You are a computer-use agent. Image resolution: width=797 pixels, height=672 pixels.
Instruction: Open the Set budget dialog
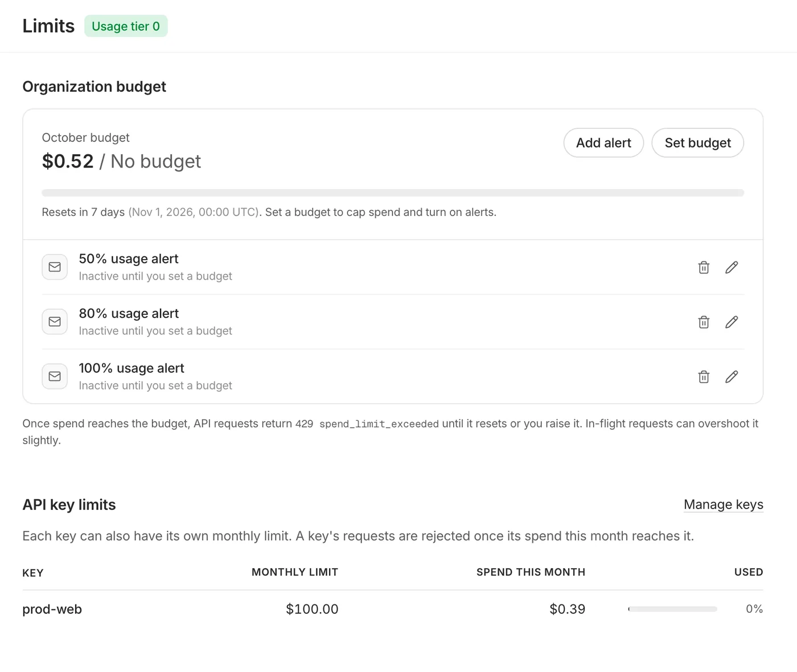pos(697,143)
